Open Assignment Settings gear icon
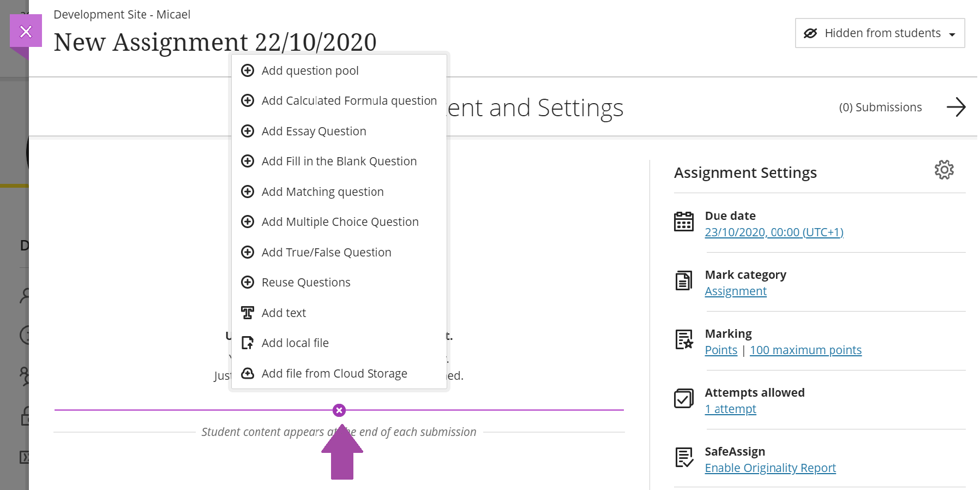Image resolution: width=980 pixels, height=490 pixels. (943, 170)
